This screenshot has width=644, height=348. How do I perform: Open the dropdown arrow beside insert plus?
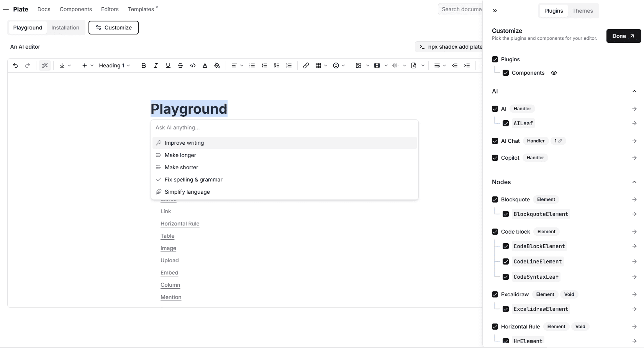pyautogui.click(x=92, y=65)
